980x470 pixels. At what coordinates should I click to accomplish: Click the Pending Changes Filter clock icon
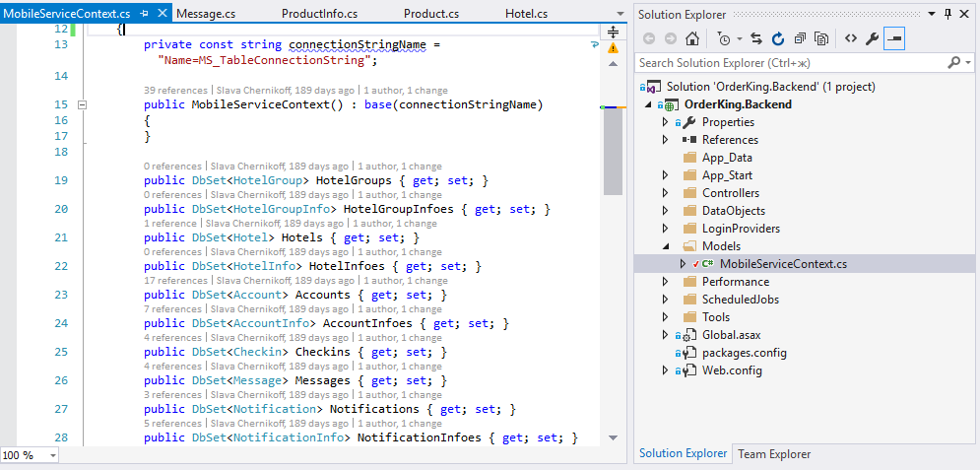724,38
